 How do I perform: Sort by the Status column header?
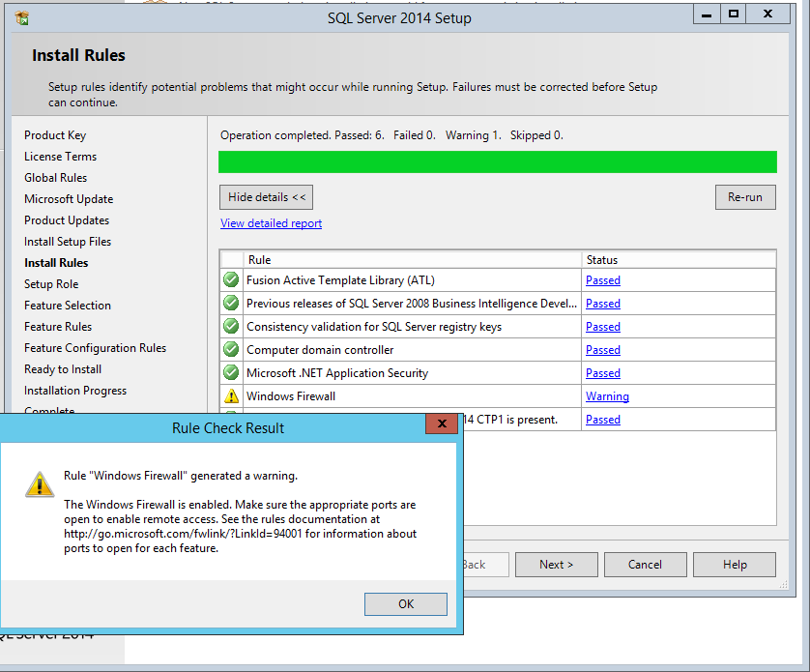pos(679,259)
